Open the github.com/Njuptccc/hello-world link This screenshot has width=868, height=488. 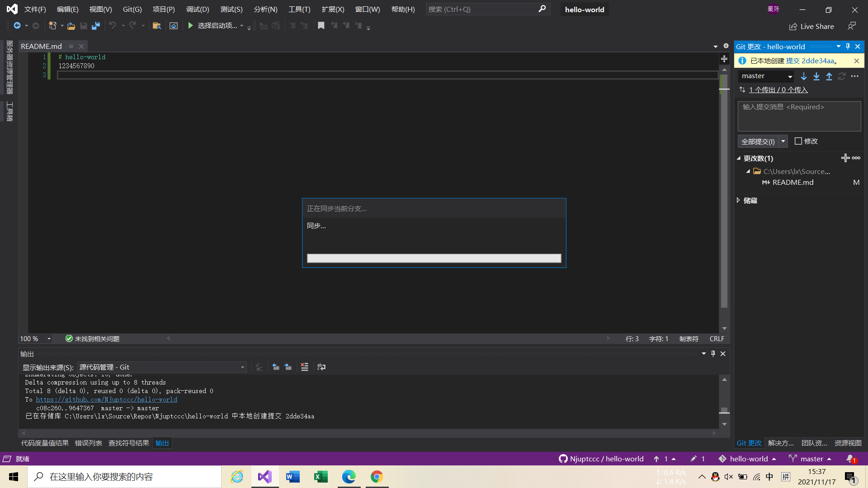point(107,399)
